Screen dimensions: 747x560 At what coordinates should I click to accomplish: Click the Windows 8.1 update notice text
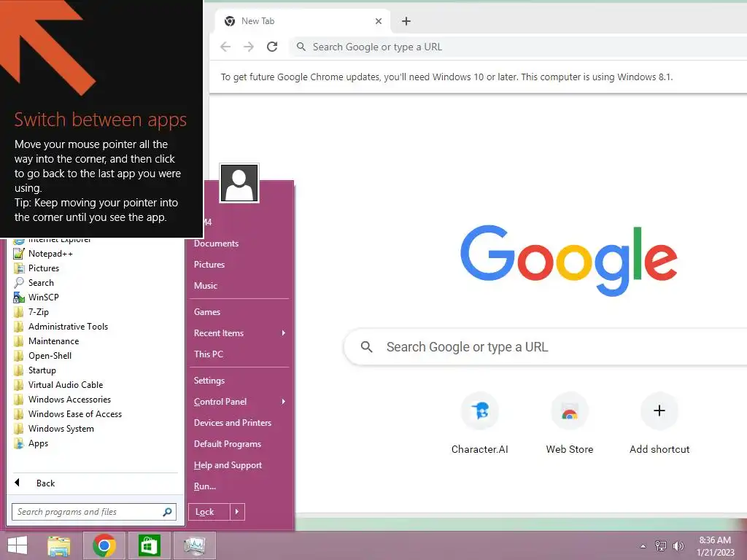click(446, 77)
